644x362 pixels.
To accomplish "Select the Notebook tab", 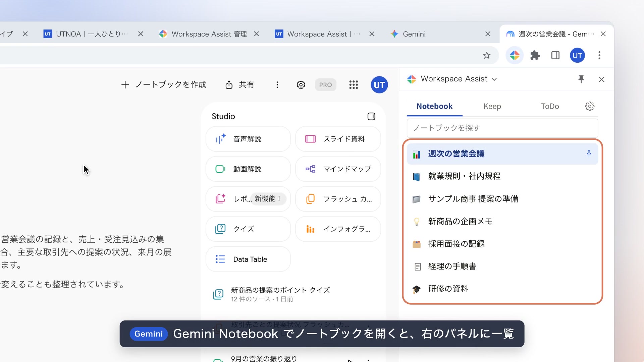I will [x=434, y=106].
